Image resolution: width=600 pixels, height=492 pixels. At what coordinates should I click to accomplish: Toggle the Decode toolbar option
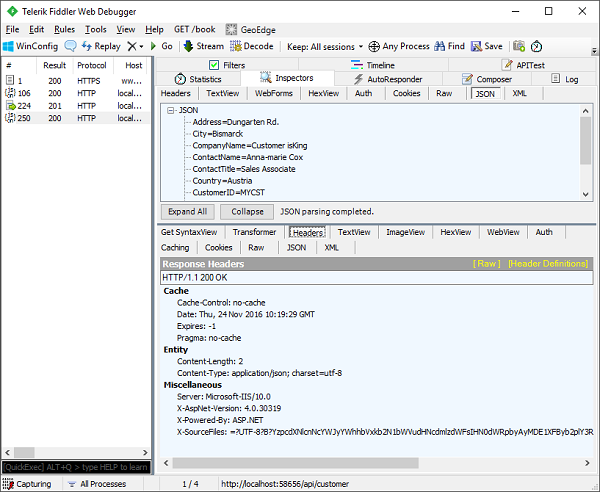[x=252, y=46]
